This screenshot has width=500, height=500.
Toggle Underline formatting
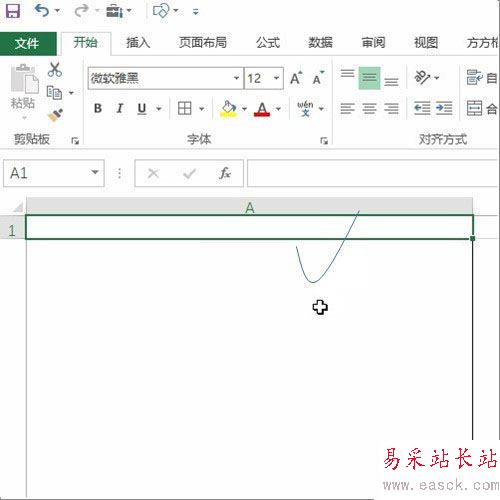click(142, 108)
